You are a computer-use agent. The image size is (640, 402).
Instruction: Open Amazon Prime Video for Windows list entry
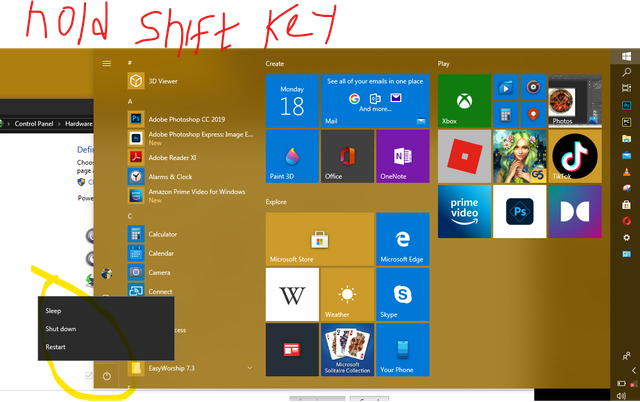(191, 196)
